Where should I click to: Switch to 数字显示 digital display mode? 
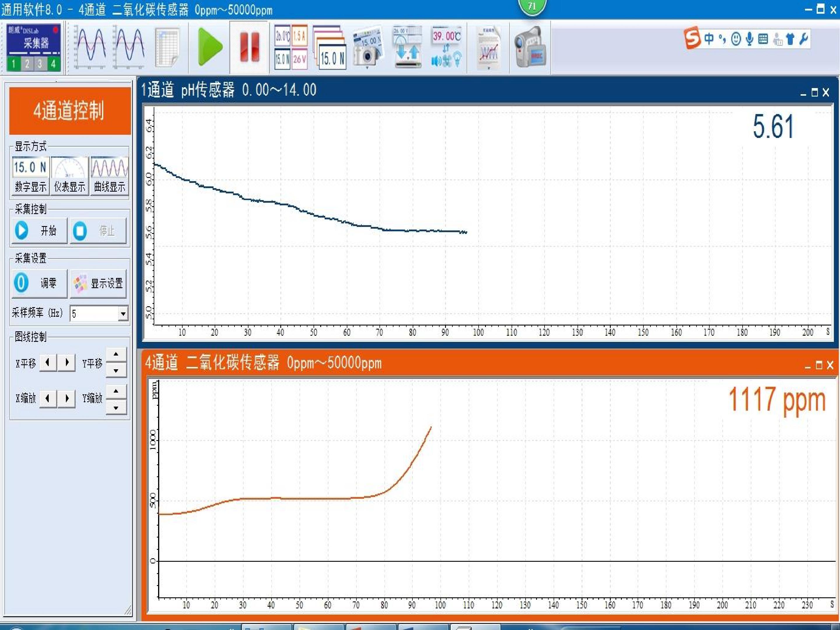[x=31, y=176]
